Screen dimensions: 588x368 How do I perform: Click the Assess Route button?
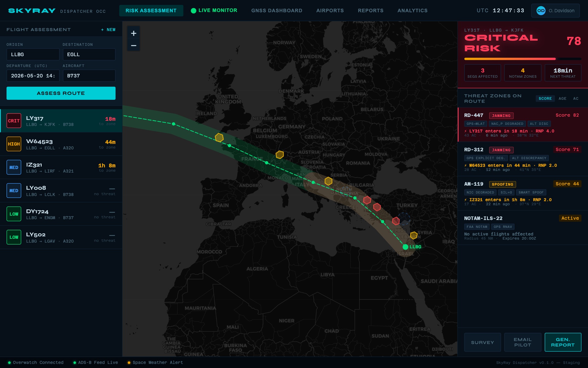pyautogui.click(x=61, y=93)
